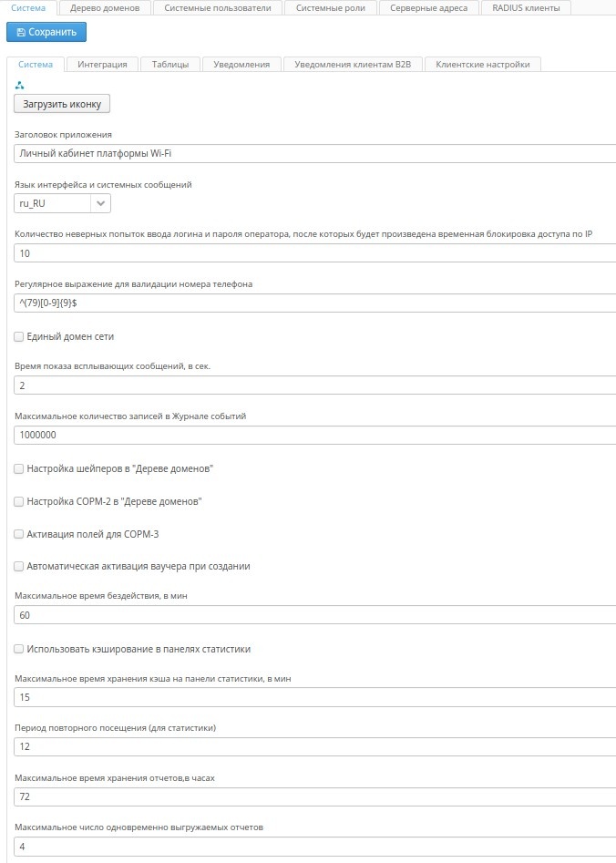This screenshot has width=616, height=863.
Task: Expand the ru_RU language dropdown
Action: [100, 203]
